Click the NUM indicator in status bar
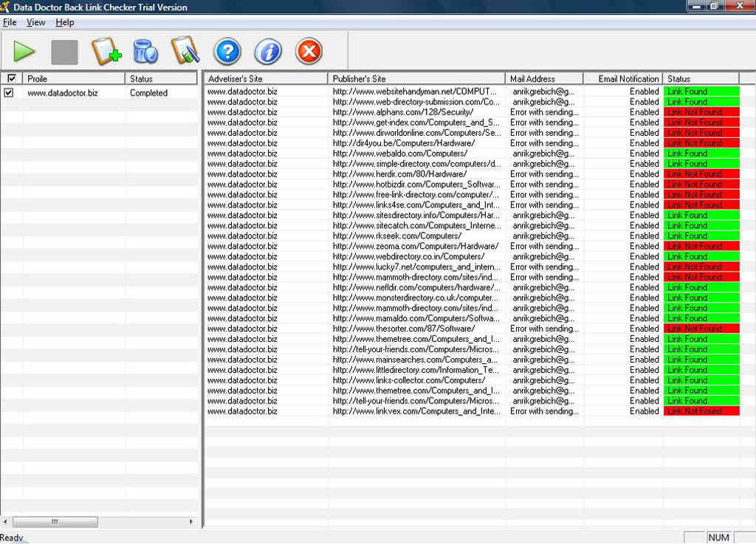The width and height of the screenshot is (756, 545). tap(718, 538)
